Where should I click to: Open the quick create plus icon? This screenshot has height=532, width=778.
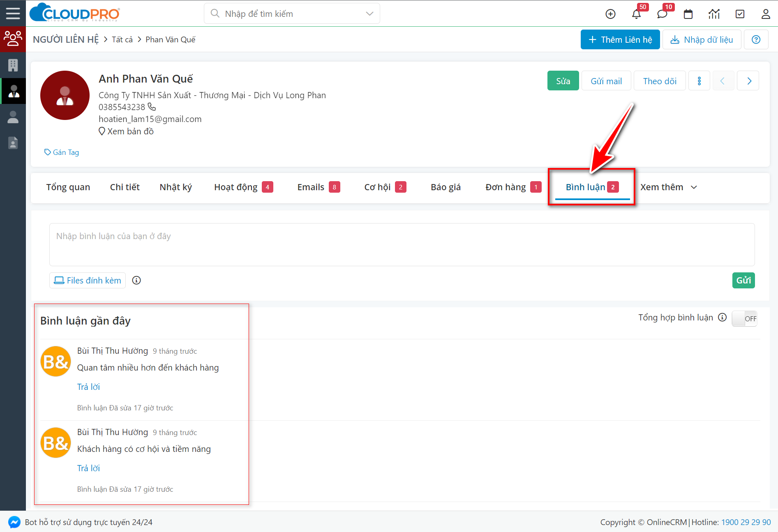tap(610, 14)
